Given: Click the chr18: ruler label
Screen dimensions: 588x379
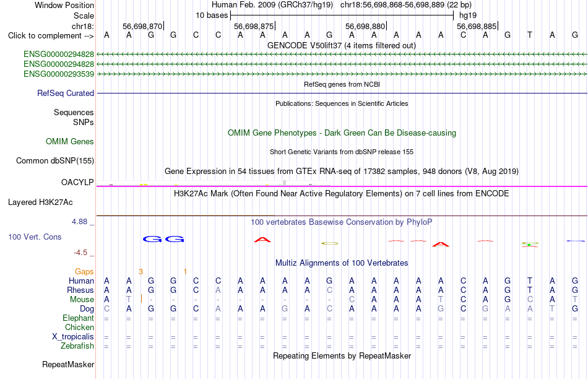Looking at the screenshot, I should tap(82, 26).
